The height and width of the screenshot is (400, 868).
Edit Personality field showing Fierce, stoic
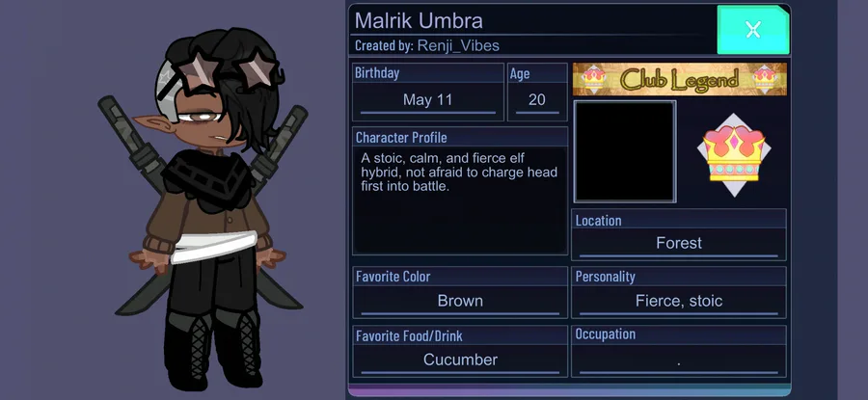tap(679, 301)
